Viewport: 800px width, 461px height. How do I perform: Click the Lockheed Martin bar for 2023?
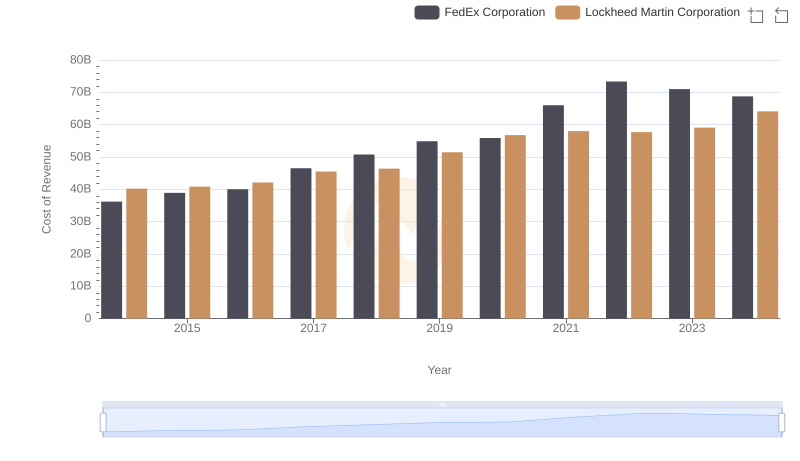point(705,223)
